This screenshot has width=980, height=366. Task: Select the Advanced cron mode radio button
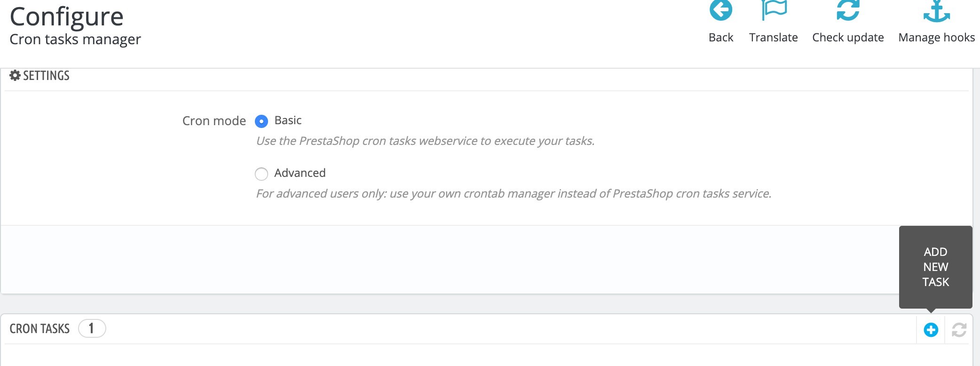click(261, 174)
